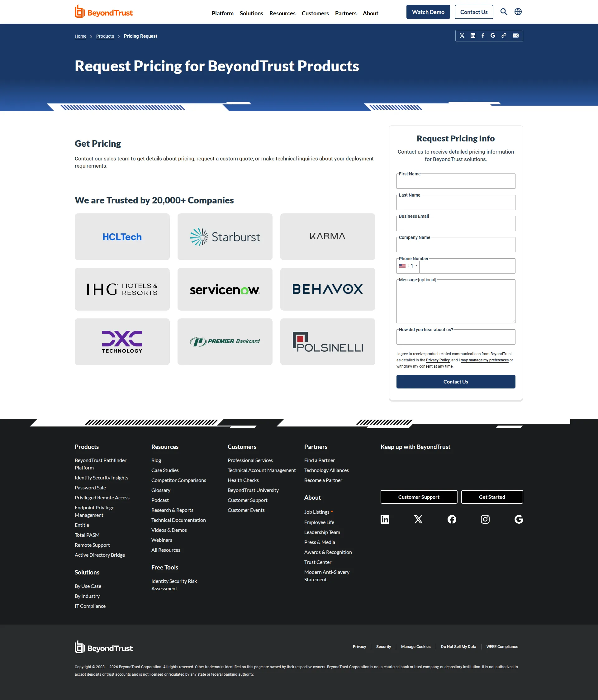
Task: Open the phone country code dropdown
Action: (408, 266)
